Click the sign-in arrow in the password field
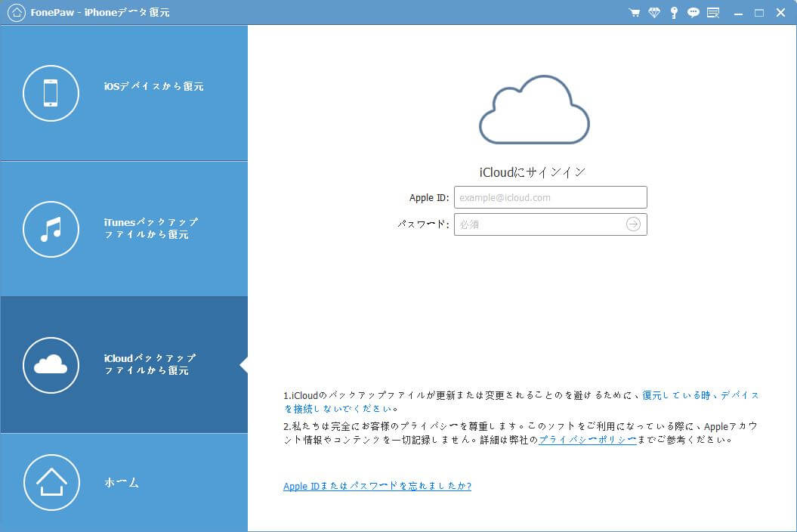Viewport: 797px width, 532px height. pyautogui.click(x=633, y=224)
